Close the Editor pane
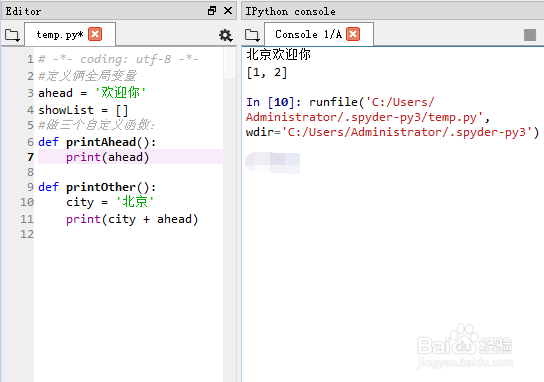 228,11
